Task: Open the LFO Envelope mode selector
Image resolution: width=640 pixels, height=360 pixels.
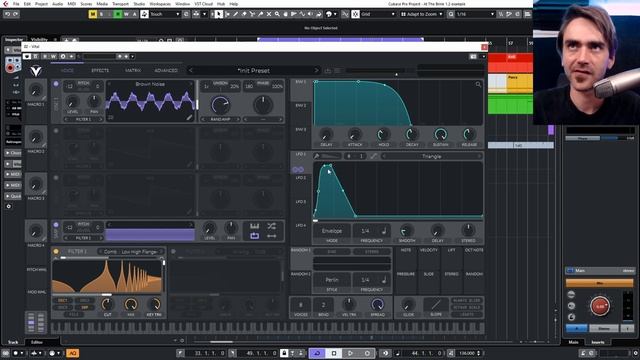Action: [x=332, y=231]
